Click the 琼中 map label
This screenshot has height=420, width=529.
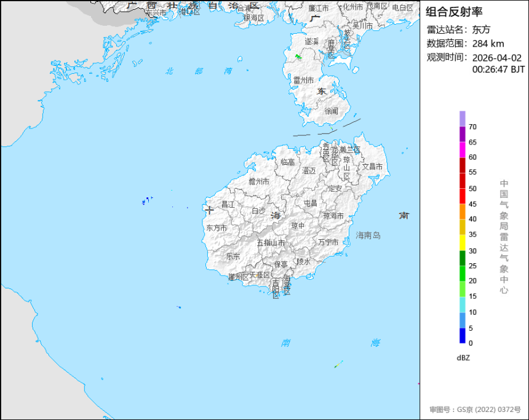[298, 225]
